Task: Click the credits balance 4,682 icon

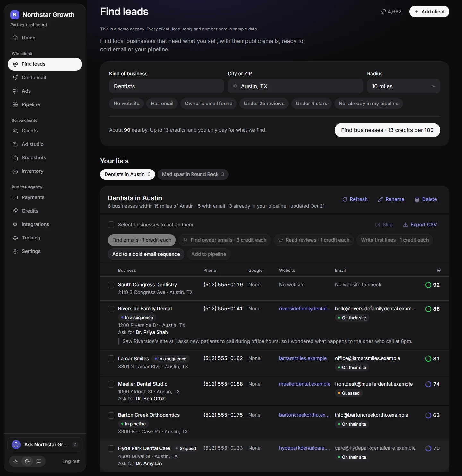Action: 383,12
